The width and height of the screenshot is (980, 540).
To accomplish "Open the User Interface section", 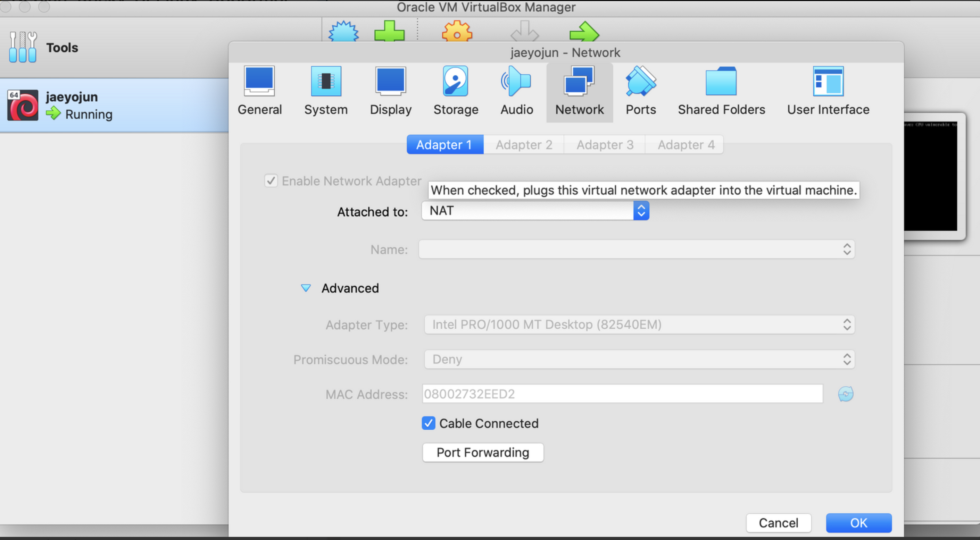I will tap(828, 91).
